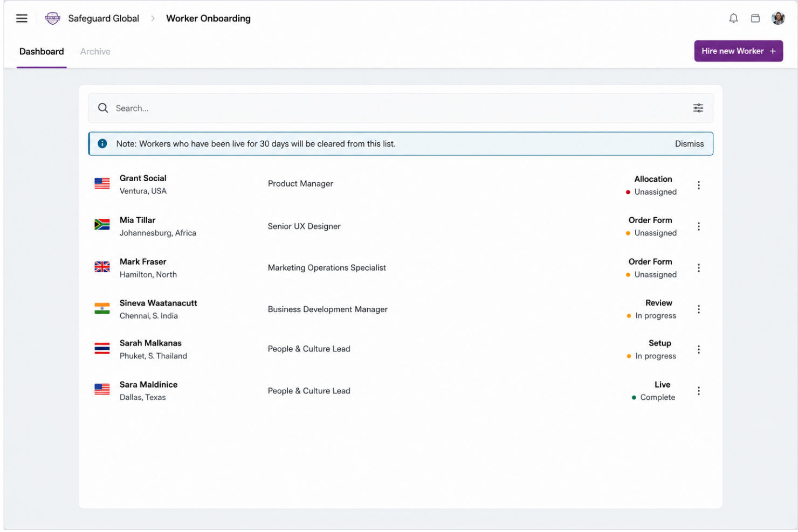Click the Hire new Worker button

tap(738, 51)
